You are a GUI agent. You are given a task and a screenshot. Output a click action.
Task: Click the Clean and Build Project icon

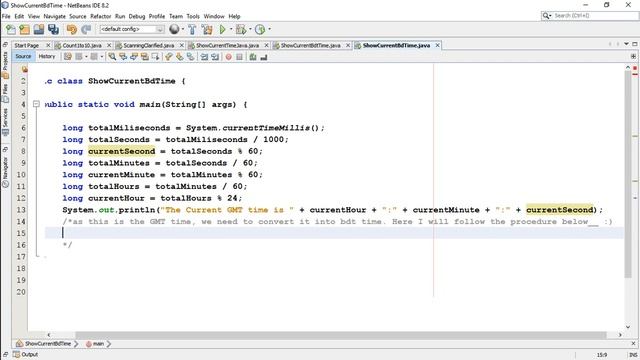(x=207, y=29)
